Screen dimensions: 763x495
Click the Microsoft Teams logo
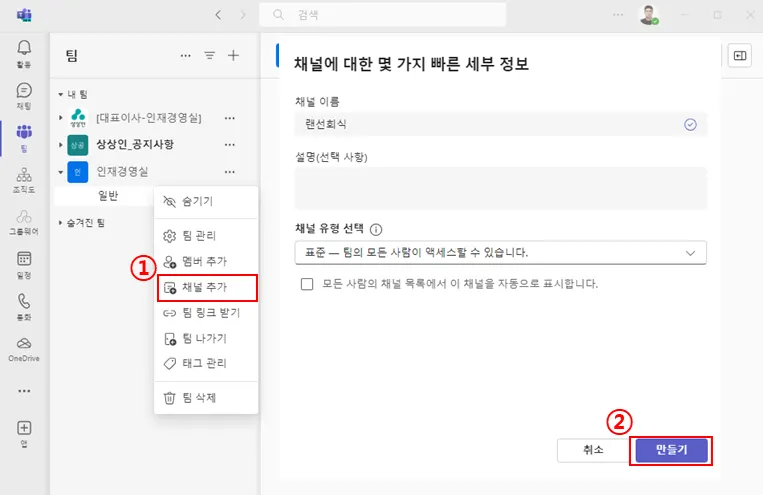pyautogui.click(x=24, y=15)
